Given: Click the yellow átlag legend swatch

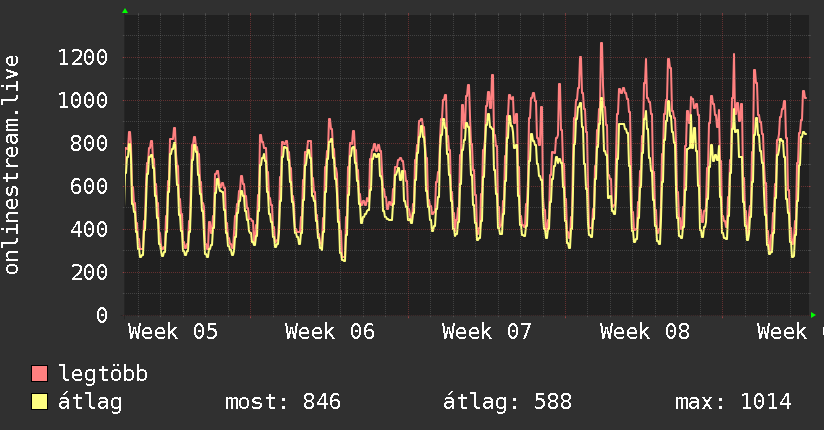Looking at the screenshot, I should 40,402.
